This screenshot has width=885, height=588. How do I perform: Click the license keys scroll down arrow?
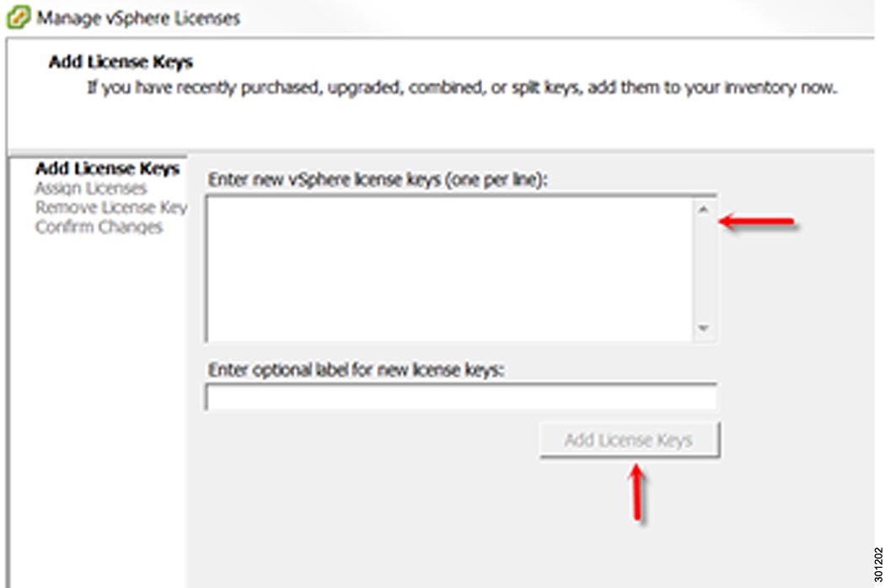[703, 328]
